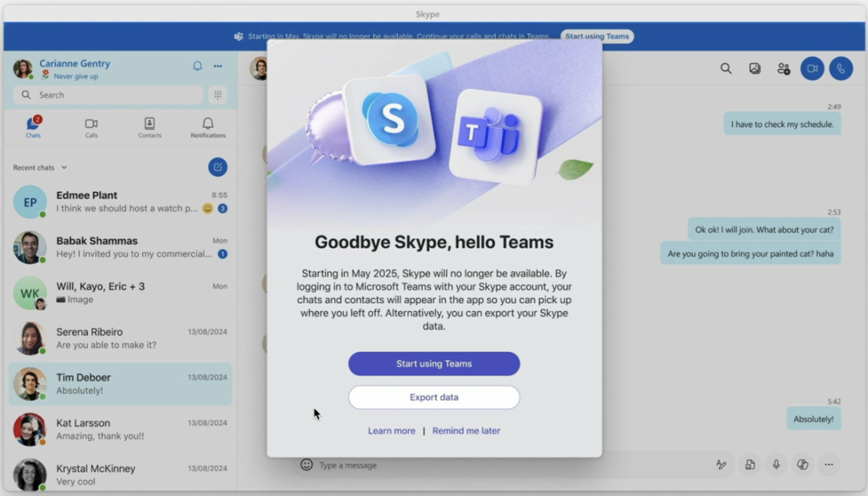Expand the Recent chats dropdown
Viewport: 868px width, 496px height.
40,167
